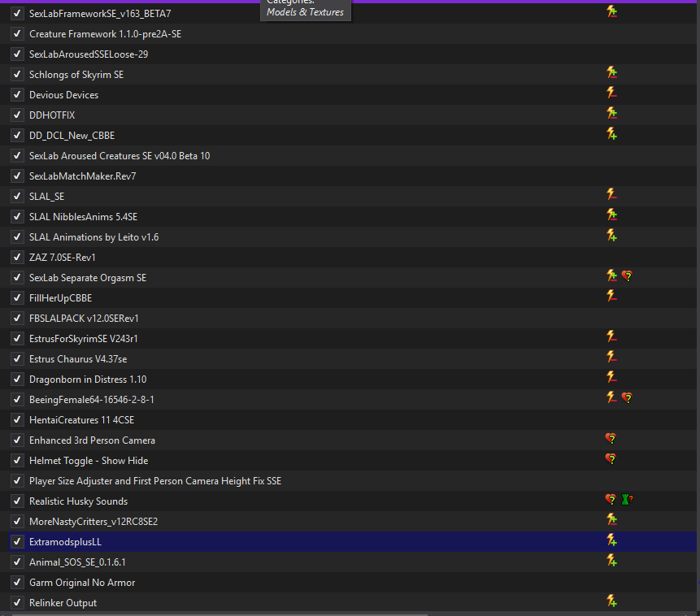The height and width of the screenshot is (616, 700).
Task: Click the conflict lightning icon for Relinker Output
Action: click(x=611, y=601)
